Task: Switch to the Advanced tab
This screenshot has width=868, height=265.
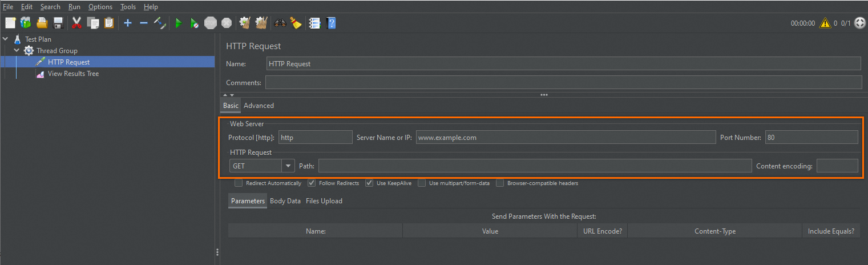Action: [x=259, y=106]
